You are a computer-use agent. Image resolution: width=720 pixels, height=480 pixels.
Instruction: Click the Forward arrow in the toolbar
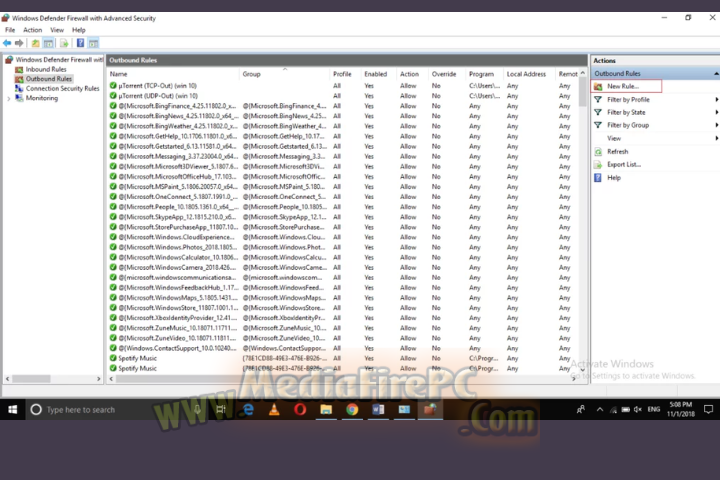[x=19, y=43]
